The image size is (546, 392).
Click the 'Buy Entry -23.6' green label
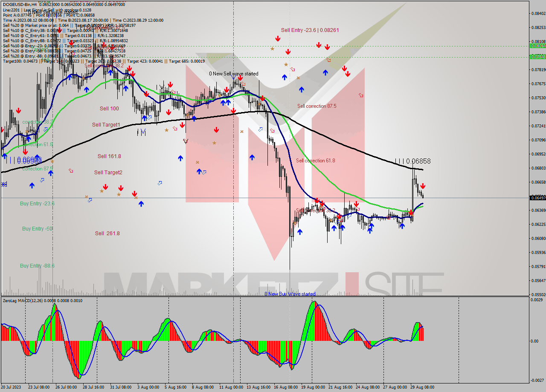tap(37, 204)
